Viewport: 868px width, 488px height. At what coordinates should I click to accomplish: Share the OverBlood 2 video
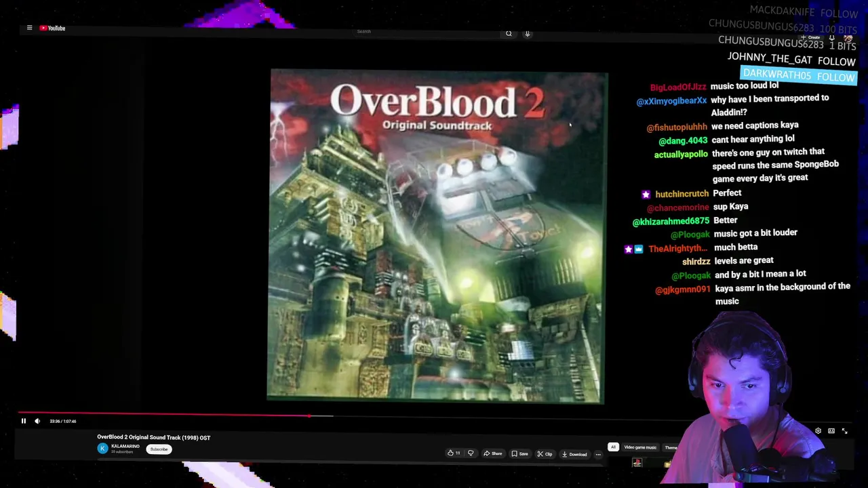pos(493,453)
